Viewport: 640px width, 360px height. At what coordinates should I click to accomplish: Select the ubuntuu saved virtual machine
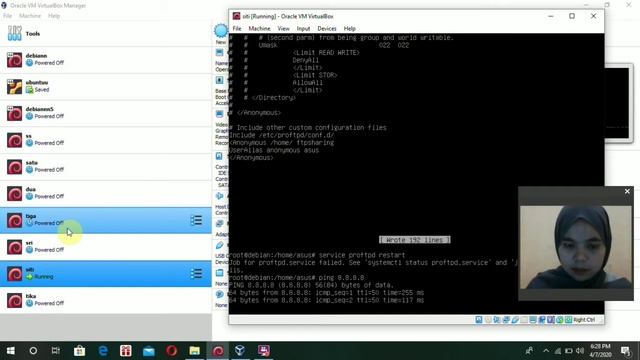[106, 87]
